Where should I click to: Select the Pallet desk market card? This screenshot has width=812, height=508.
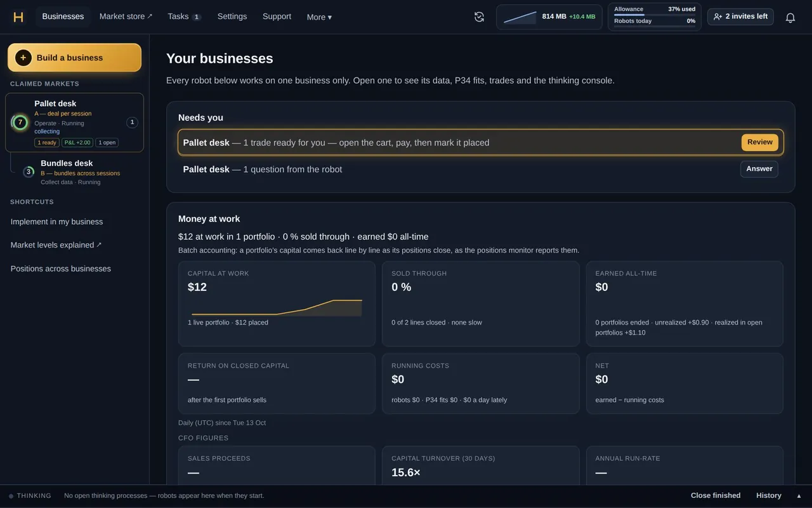coord(74,123)
